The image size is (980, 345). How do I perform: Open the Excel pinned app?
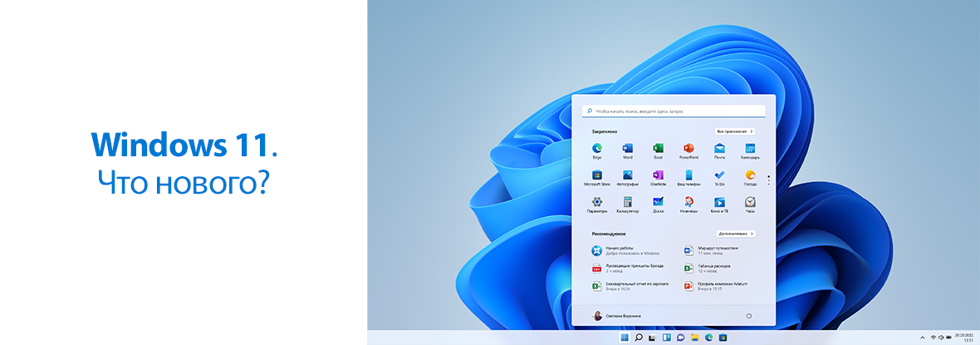click(x=658, y=150)
